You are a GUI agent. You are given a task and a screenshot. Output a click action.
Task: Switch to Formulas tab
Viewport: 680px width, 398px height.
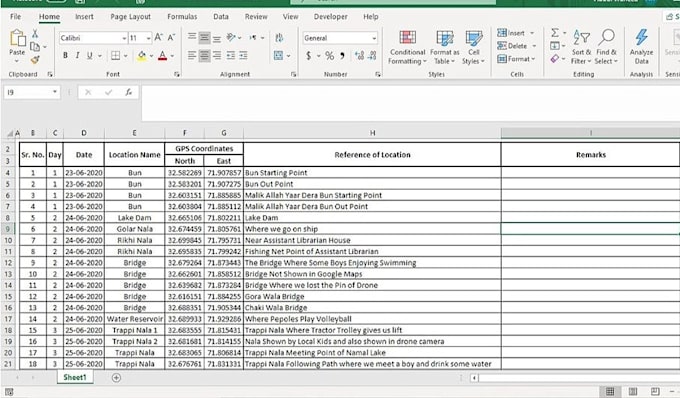(182, 16)
